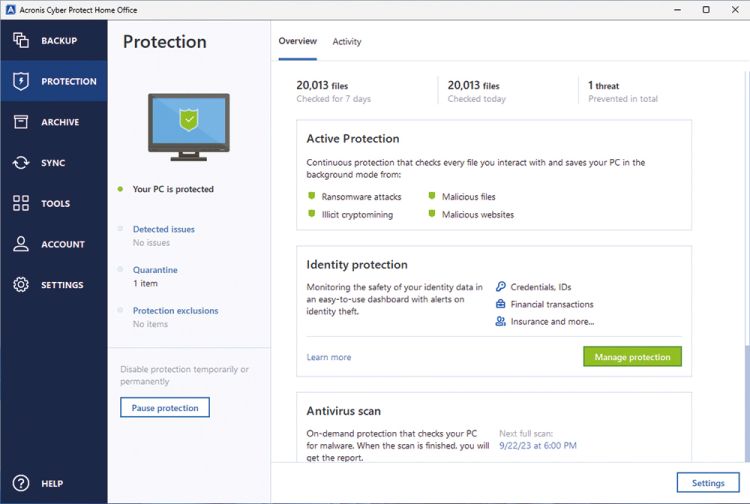This screenshot has width=750, height=504.
Task: Open the Protection exclusions link
Action: tap(176, 310)
